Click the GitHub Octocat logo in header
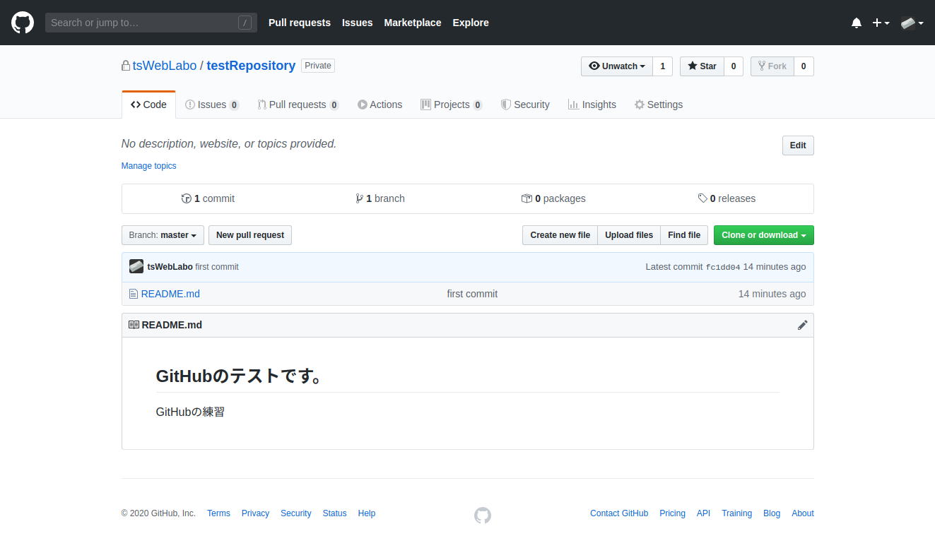Image resolution: width=935 pixels, height=560 pixels. pyautogui.click(x=23, y=23)
